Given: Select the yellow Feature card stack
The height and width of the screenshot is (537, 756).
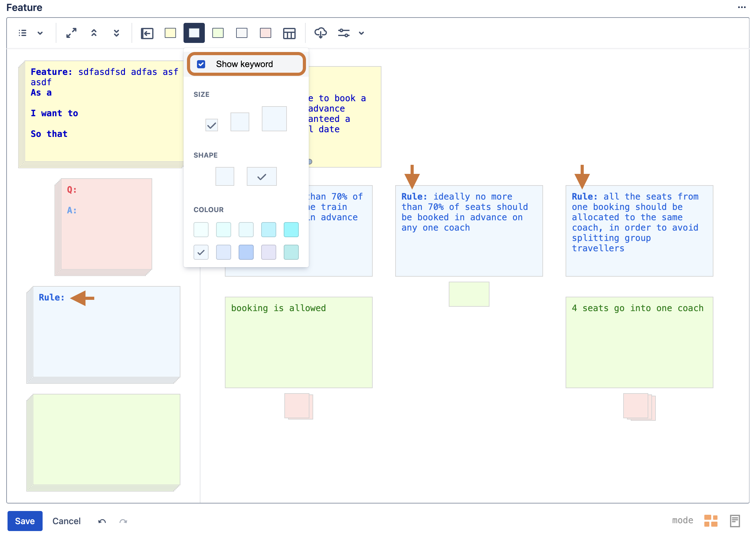Looking at the screenshot, I should 101,114.
